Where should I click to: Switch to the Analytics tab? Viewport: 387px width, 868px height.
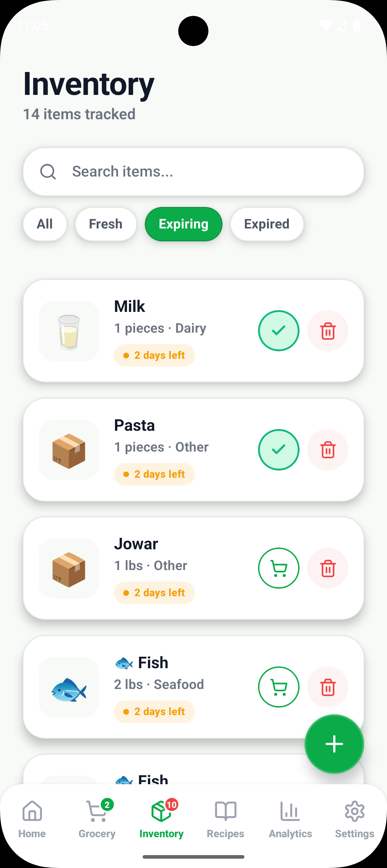[x=290, y=818]
